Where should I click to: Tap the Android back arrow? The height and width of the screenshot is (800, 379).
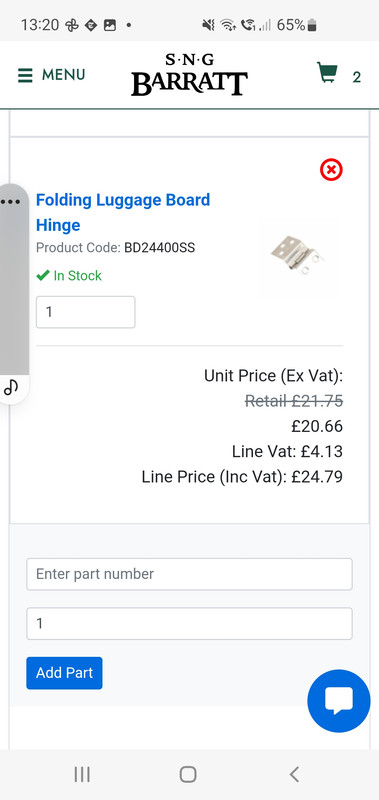pos(294,774)
